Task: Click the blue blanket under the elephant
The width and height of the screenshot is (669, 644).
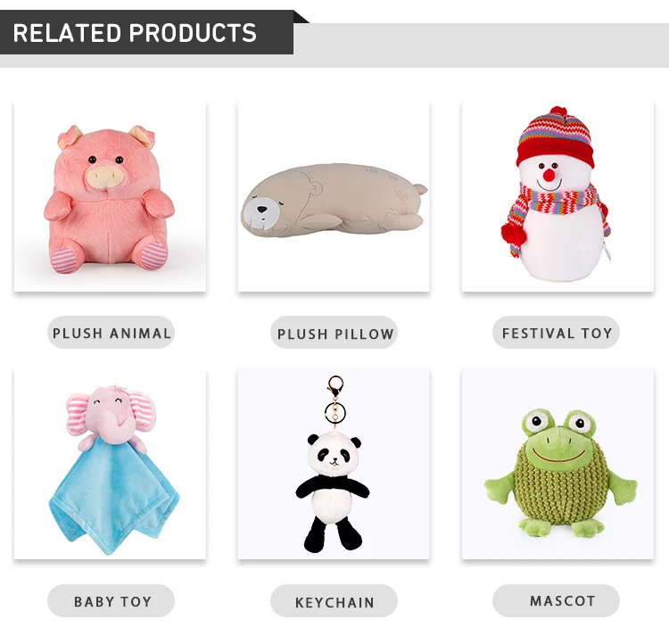Action: coord(113,495)
